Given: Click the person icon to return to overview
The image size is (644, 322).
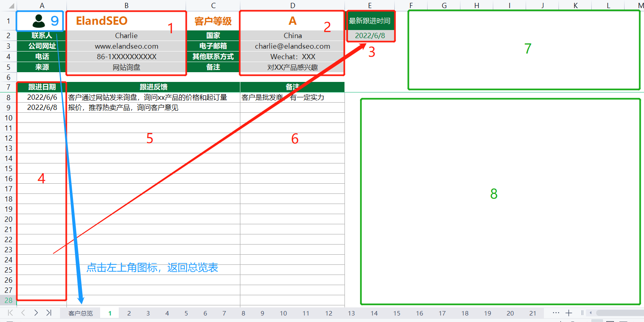Looking at the screenshot, I should (x=39, y=21).
